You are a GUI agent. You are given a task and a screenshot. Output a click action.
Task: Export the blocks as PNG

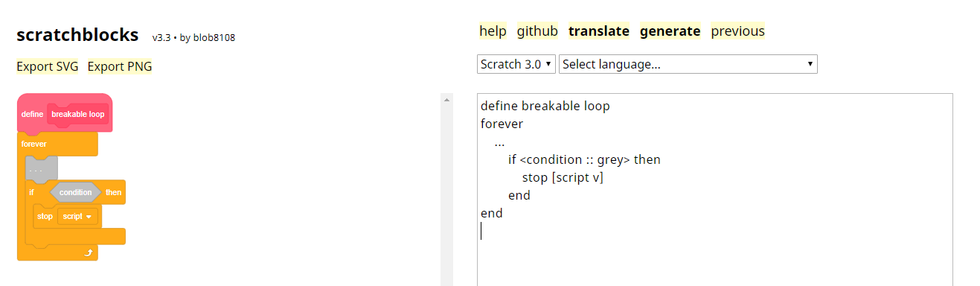(x=120, y=66)
